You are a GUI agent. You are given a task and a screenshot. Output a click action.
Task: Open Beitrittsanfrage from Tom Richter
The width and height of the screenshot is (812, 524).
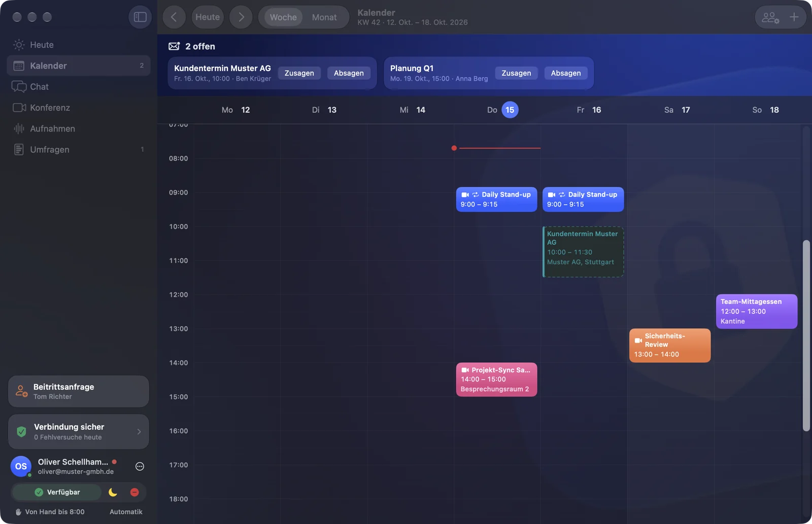tap(79, 391)
